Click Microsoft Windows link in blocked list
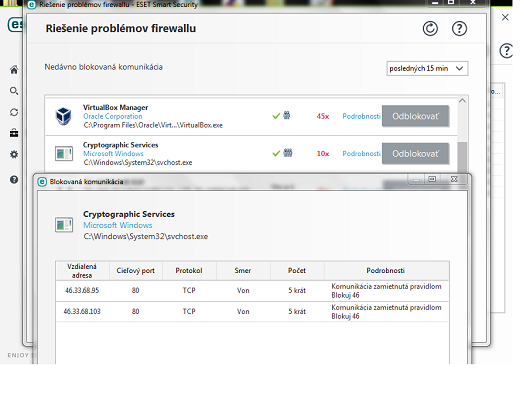The height and width of the screenshot is (396, 524). 113,154
